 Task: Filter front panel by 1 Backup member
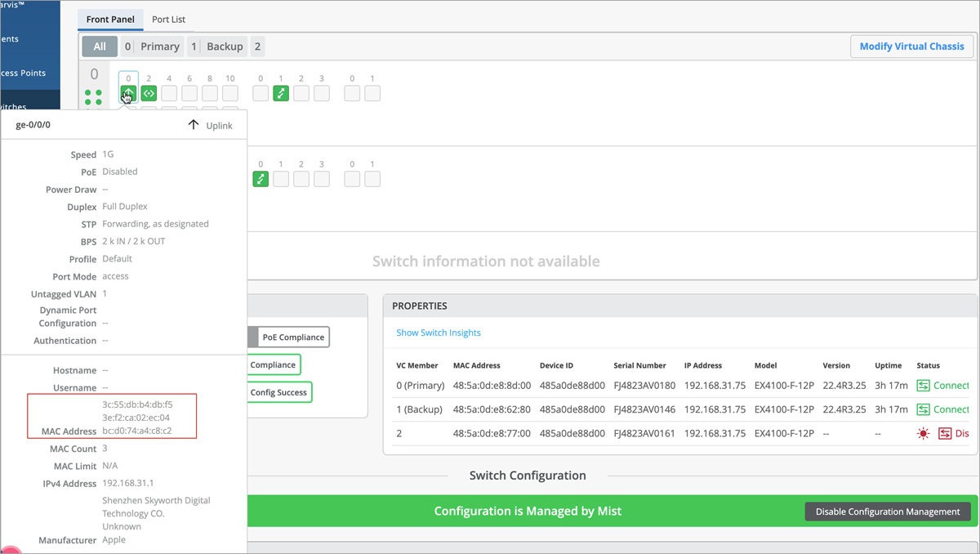click(216, 47)
